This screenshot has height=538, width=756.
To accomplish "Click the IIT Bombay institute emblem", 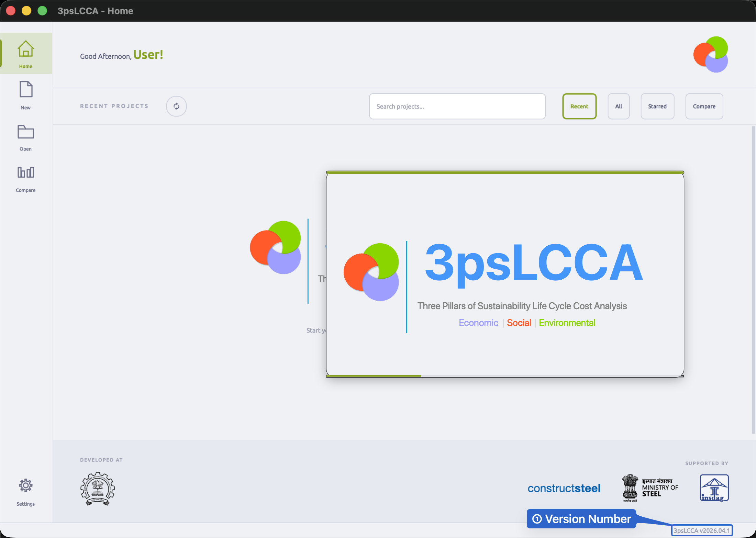I will (98, 489).
